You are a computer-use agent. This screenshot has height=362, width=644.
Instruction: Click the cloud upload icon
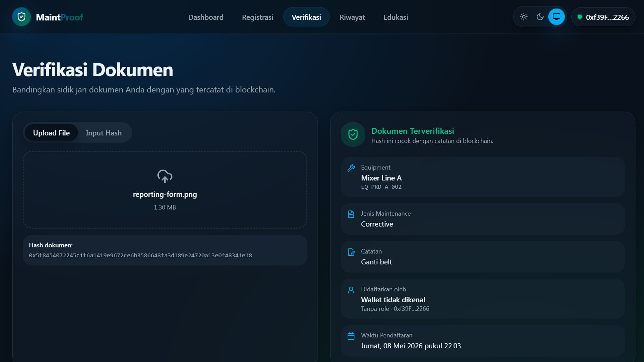tap(165, 176)
